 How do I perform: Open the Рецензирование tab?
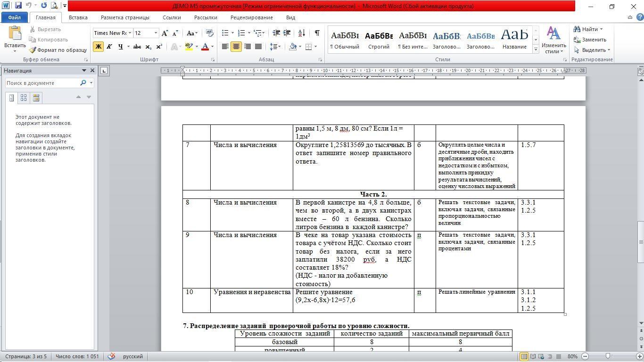[x=251, y=17]
